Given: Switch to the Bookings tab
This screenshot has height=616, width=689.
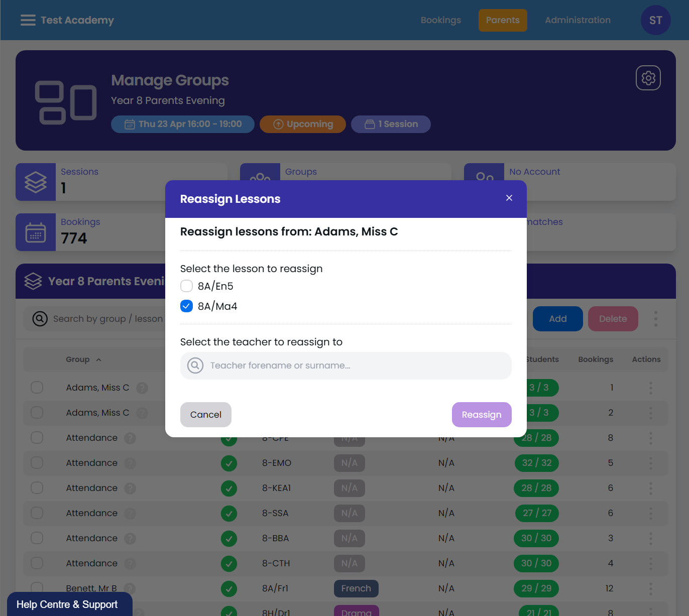Looking at the screenshot, I should 440,20.
